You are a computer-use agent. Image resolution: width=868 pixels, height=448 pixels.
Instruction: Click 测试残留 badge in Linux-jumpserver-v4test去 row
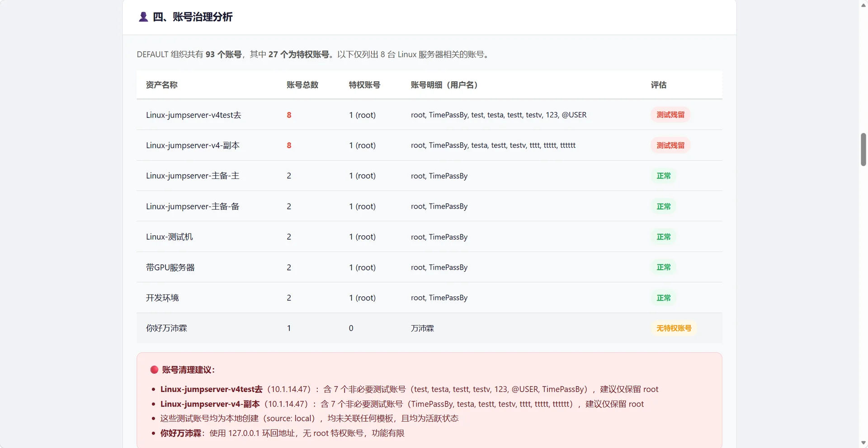point(670,115)
